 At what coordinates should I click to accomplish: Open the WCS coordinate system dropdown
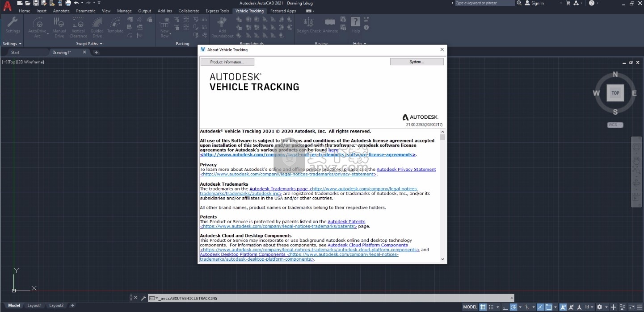pos(615,125)
